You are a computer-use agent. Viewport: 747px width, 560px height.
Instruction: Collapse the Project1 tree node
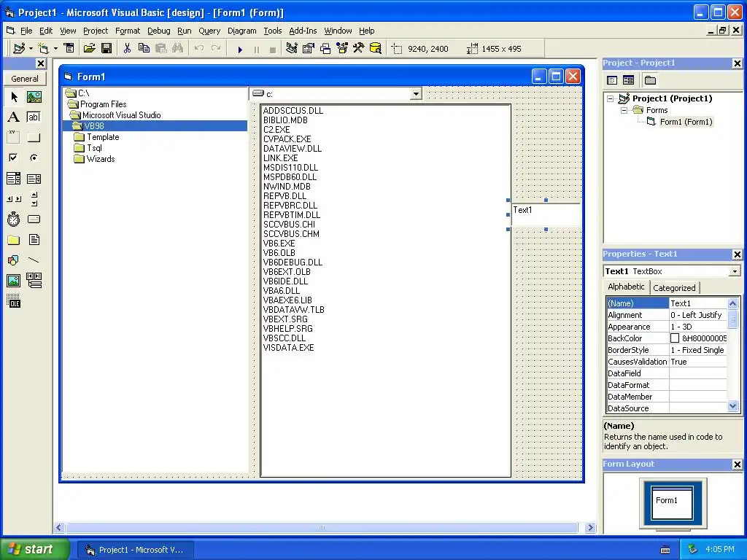click(611, 98)
